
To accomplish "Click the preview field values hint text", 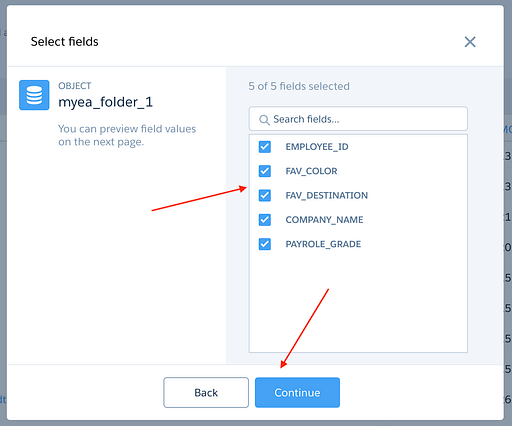I will tap(127, 135).
